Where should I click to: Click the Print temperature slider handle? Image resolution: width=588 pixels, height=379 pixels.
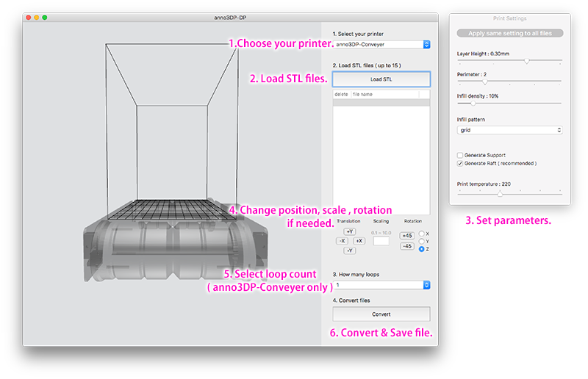tap(500, 192)
